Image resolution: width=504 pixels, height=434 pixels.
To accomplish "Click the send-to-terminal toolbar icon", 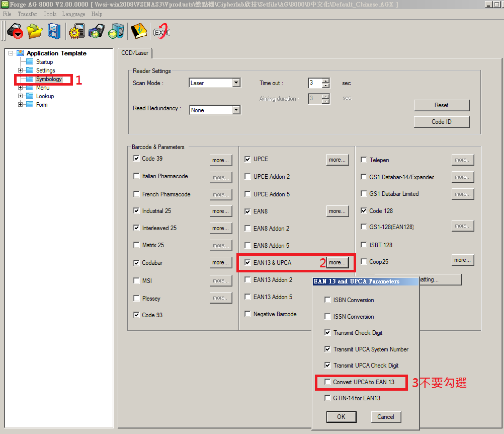I will click(x=97, y=32).
